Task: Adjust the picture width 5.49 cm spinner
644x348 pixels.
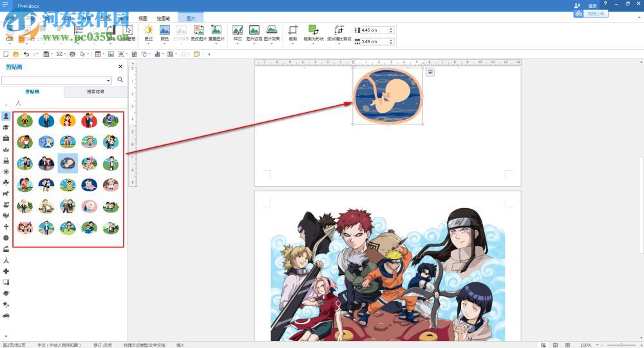Action: point(391,41)
